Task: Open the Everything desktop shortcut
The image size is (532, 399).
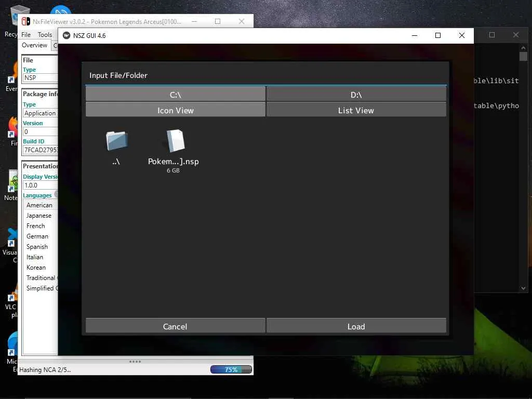Action: click(x=12, y=76)
